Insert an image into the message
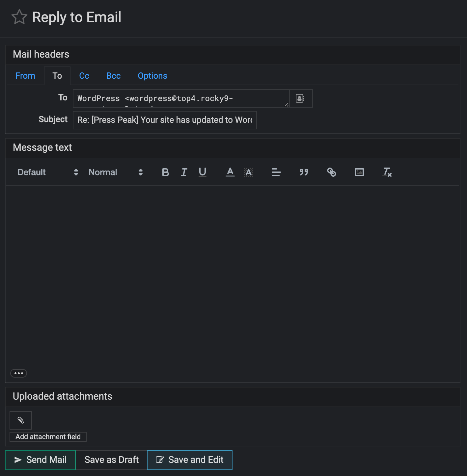The image size is (467, 476). click(x=359, y=172)
